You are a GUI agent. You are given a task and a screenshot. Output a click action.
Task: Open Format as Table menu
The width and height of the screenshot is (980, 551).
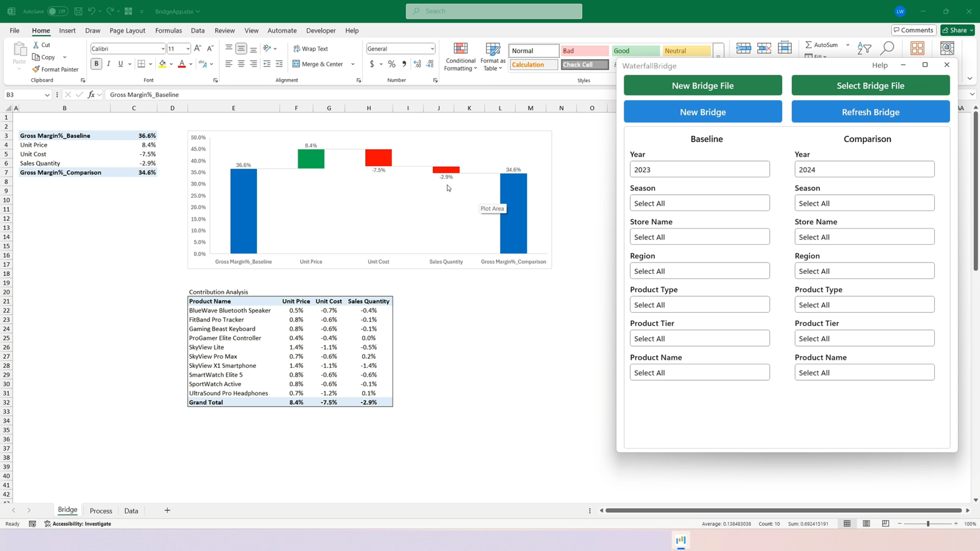pyautogui.click(x=493, y=57)
